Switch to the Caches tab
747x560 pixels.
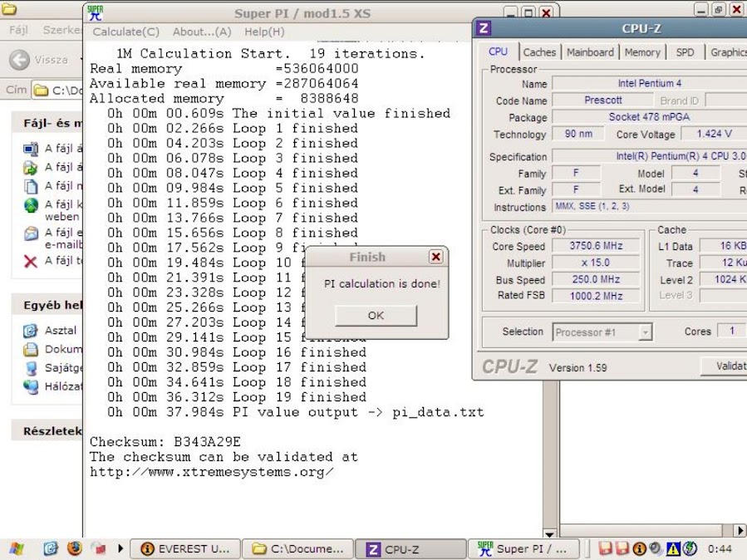[539, 52]
